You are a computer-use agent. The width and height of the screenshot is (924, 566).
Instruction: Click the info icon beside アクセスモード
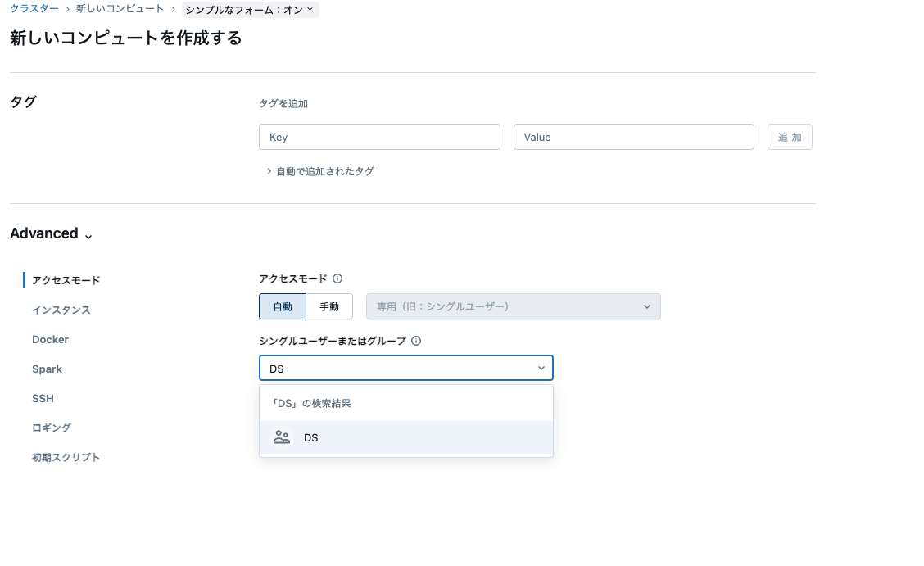click(337, 278)
